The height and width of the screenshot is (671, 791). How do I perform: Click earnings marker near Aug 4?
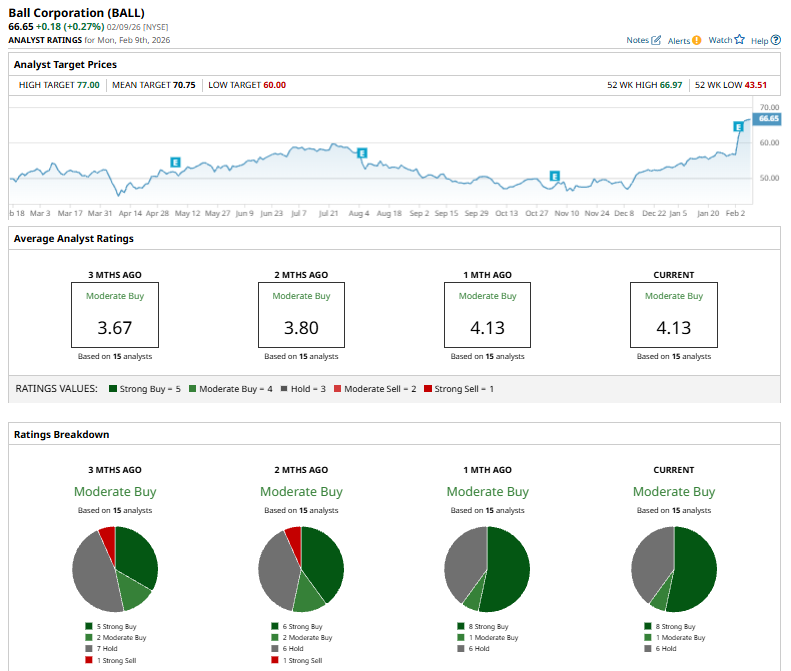tap(362, 153)
